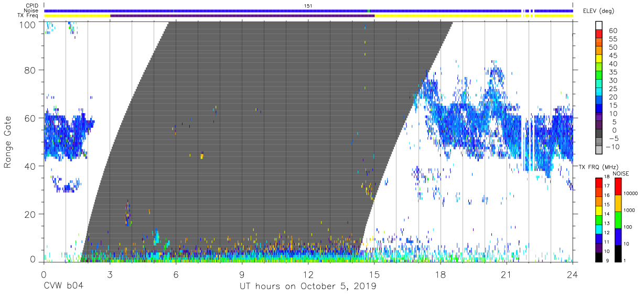Screen dimensions: 644x297
Task: Click the elevation colorbar label 45
Action: tap(613, 56)
